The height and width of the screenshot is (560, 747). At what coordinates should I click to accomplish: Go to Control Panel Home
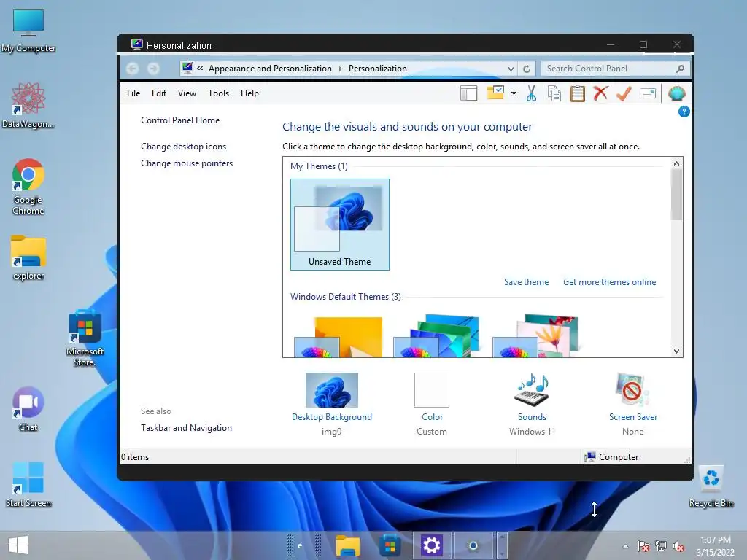(x=180, y=120)
